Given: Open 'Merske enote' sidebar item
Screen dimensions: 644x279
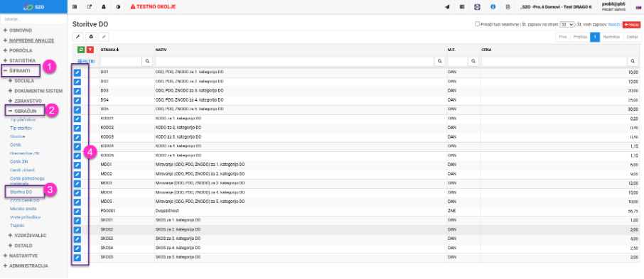Looking at the screenshot, I should click(23, 209).
